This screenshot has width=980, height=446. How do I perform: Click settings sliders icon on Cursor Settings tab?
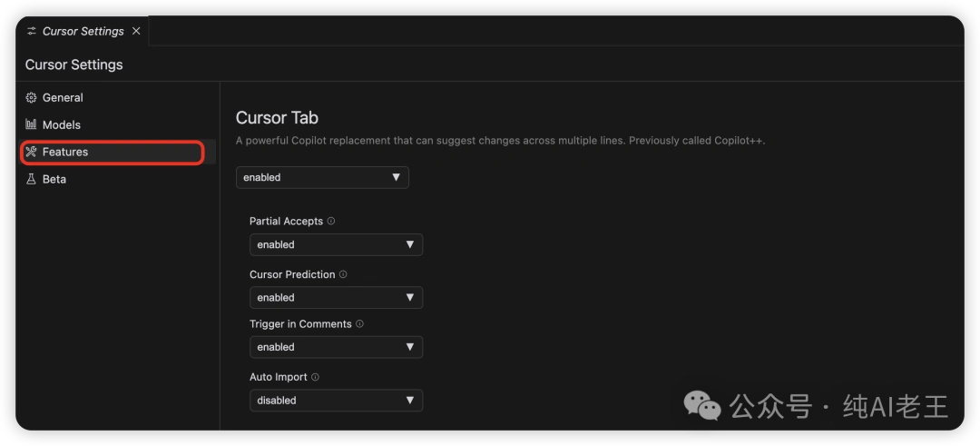click(x=32, y=31)
